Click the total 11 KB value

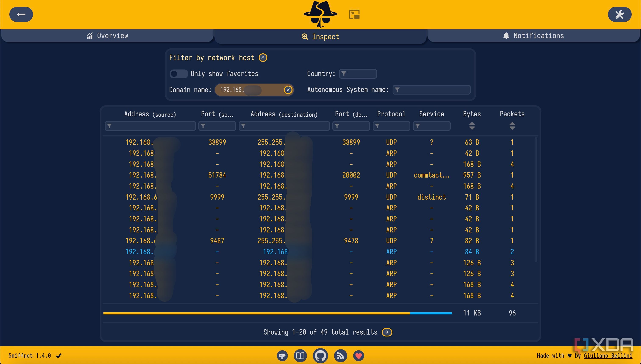pyautogui.click(x=472, y=313)
